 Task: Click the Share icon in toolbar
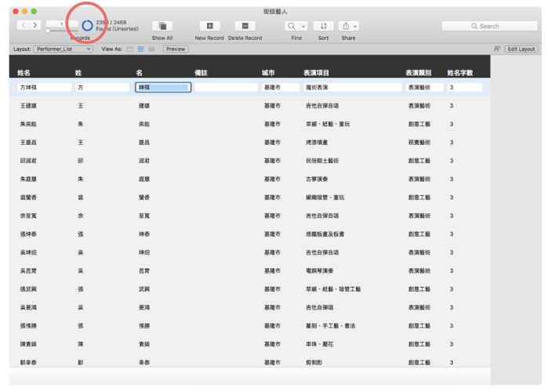344,26
